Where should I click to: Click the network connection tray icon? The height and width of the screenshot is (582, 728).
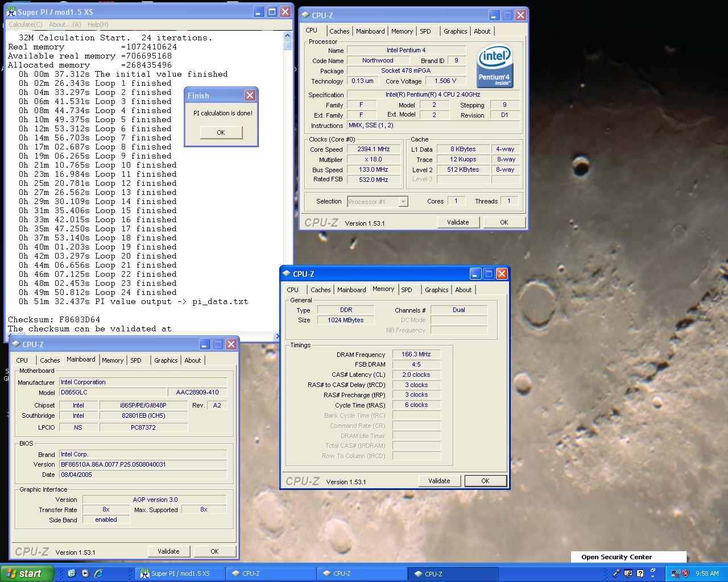click(675, 573)
